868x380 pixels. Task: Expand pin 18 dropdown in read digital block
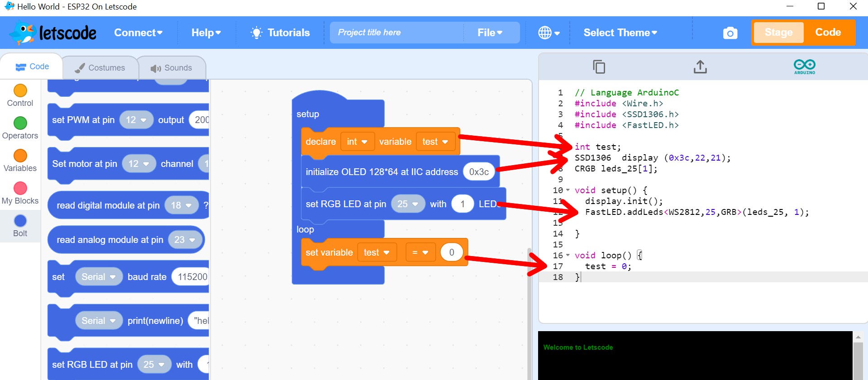click(181, 205)
